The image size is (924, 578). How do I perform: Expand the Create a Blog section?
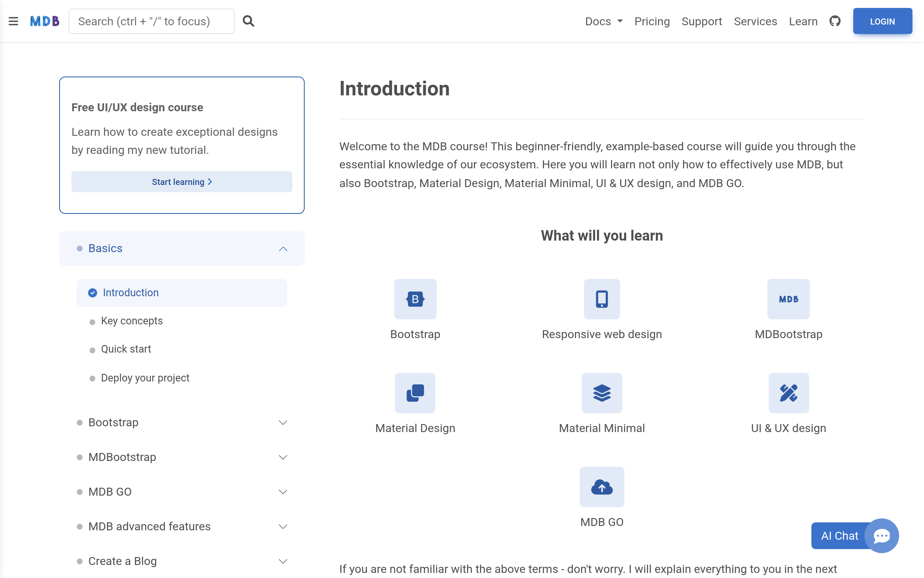tap(182, 561)
